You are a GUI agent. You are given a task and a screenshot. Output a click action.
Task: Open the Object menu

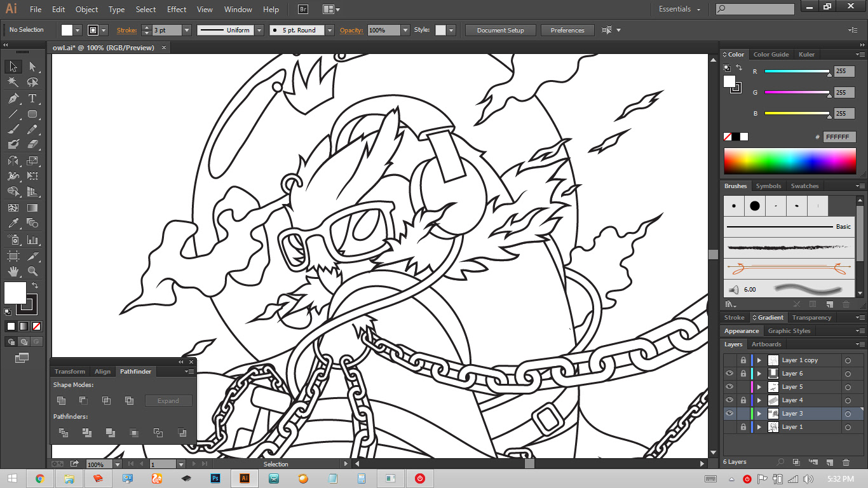pos(86,10)
